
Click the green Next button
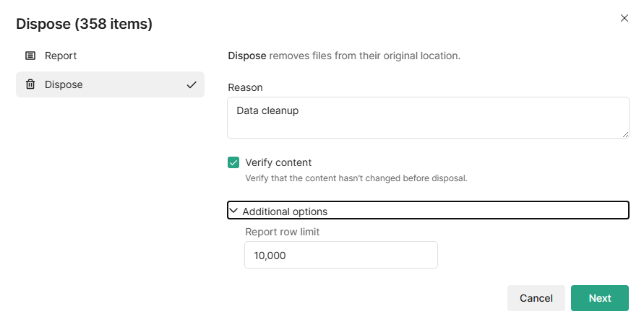coord(599,298)
